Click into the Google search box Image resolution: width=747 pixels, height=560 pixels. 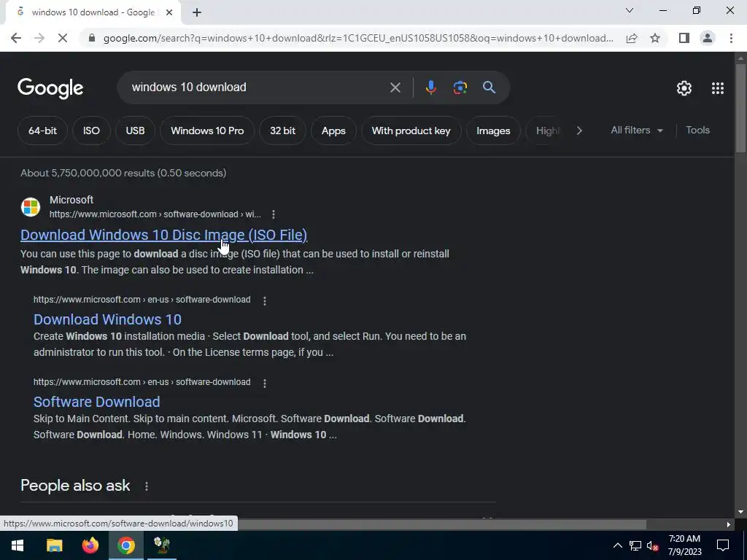pos(258,87)
